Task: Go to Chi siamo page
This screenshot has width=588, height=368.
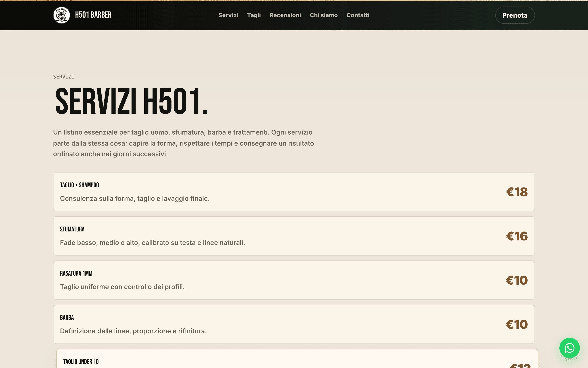Action: (x=324, y=15)
